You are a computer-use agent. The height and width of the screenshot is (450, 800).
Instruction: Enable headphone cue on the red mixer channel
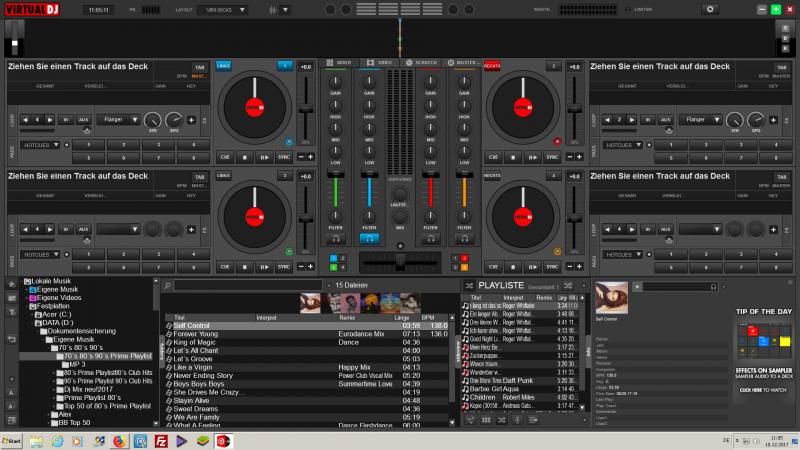pyautogui.click(x=430, y=238)
